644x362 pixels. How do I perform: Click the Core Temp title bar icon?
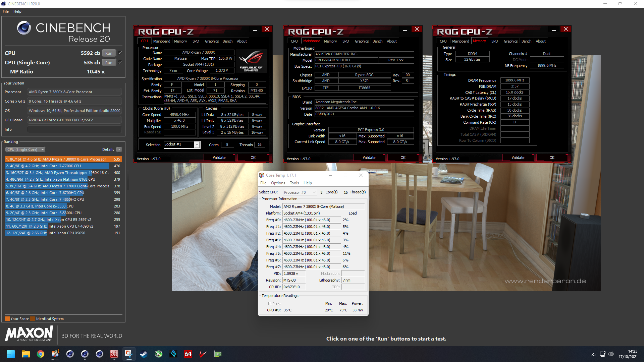coord(262,175)
